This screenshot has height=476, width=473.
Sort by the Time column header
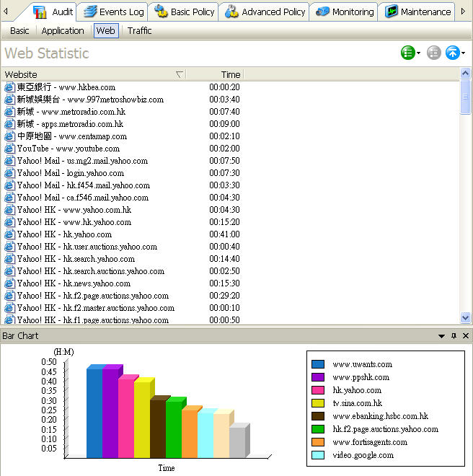(215, 74)
